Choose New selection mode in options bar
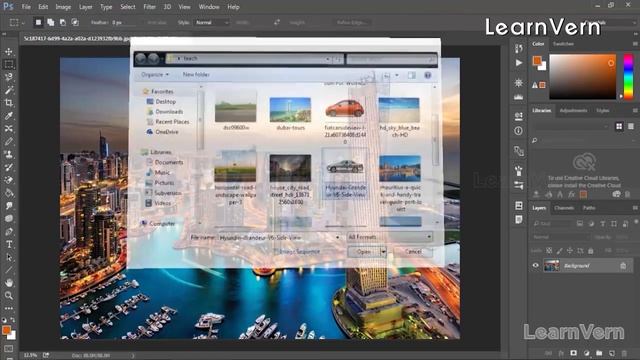Image resolution: width=640 pixels, height=360 pixels. pos(38,22)
